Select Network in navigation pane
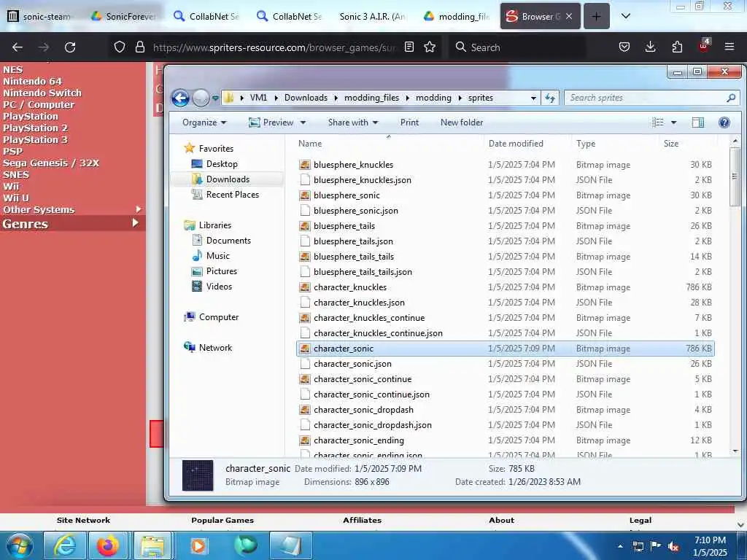 click(215, 348)
